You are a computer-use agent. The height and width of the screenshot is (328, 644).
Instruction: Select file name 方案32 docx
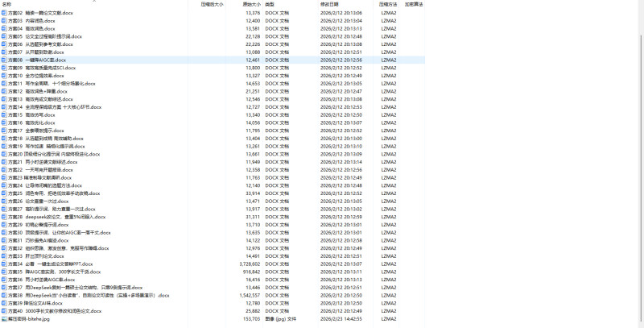59,248
